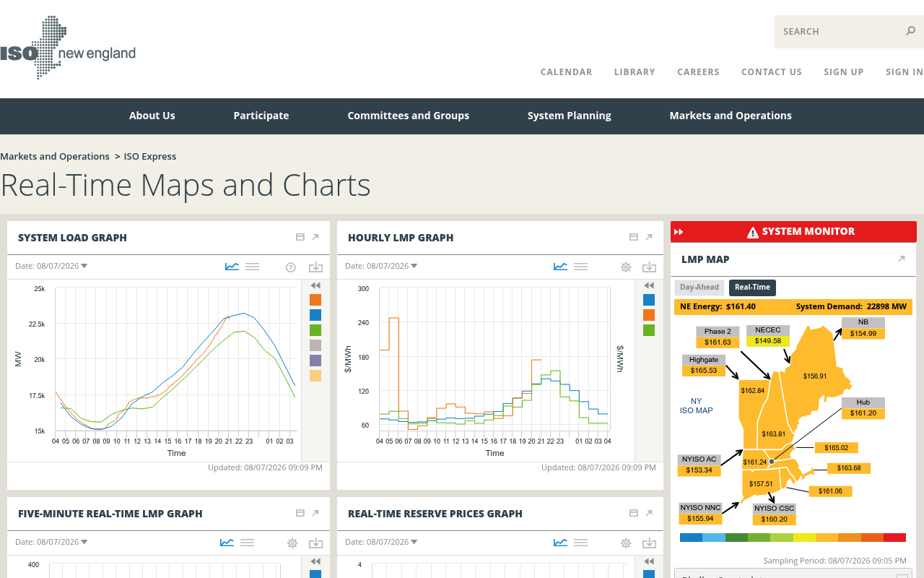The image size is (924, 578).
Task: Toggle purple series in System Load Graph legend
Action: click(315, 361)
